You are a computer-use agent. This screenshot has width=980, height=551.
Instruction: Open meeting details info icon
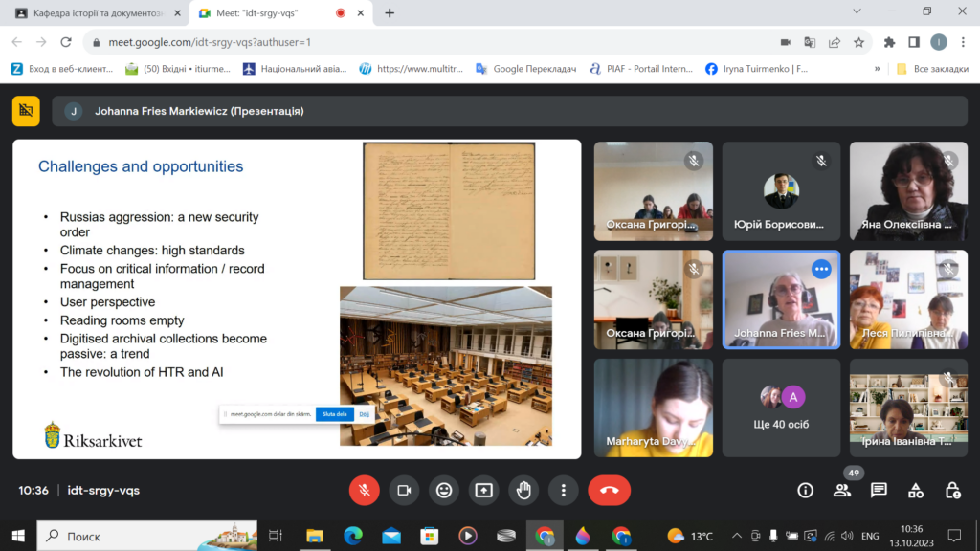coord(805,490)
